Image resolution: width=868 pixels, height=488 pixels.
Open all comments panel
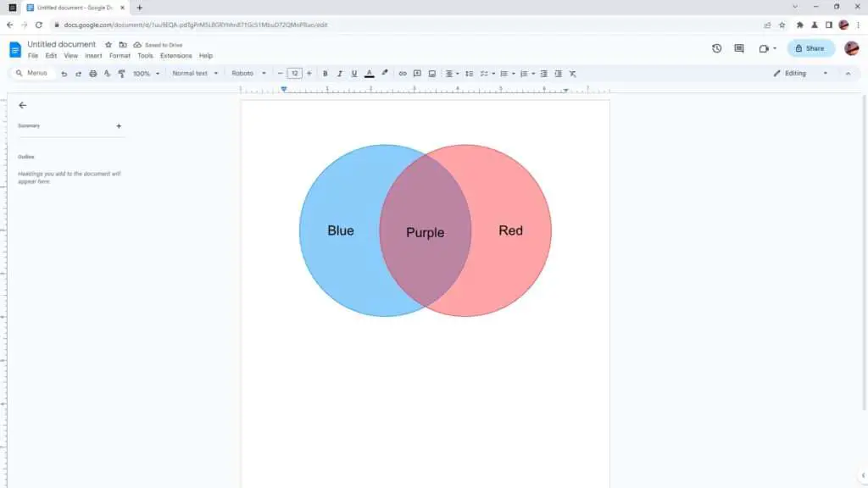(739, 48)
